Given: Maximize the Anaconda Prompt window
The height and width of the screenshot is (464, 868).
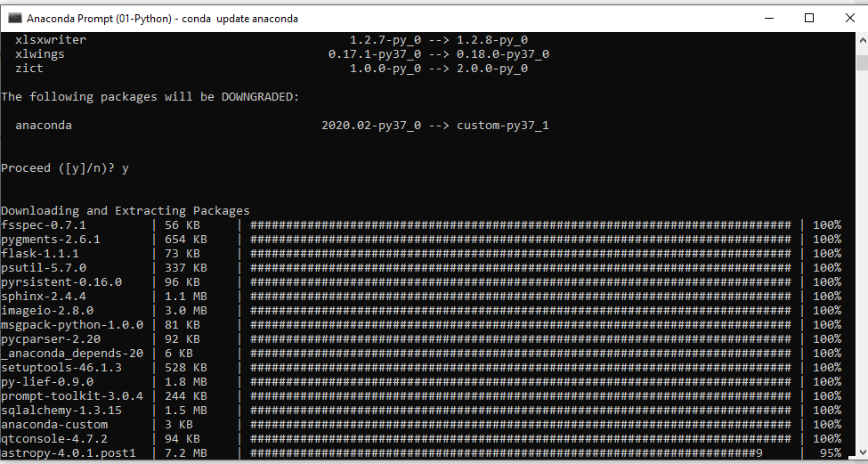Looking at the screenshot, I should tap(808, 19).
